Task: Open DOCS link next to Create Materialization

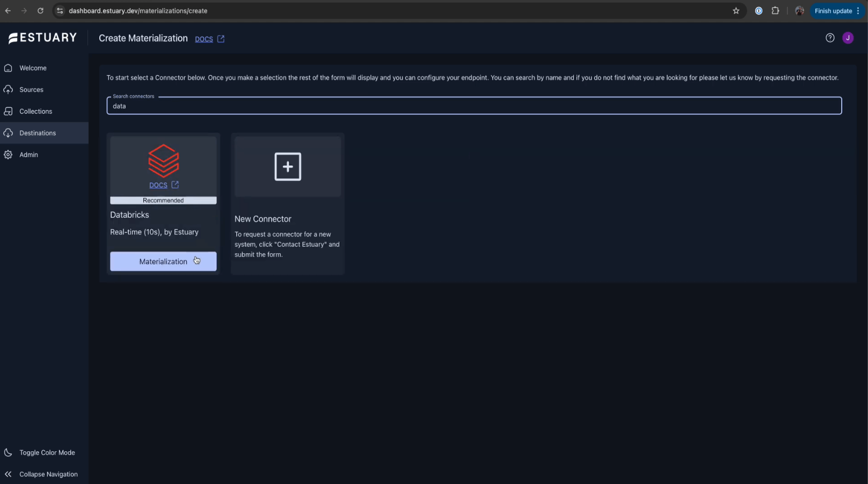Action: click(x=204, y=39)
